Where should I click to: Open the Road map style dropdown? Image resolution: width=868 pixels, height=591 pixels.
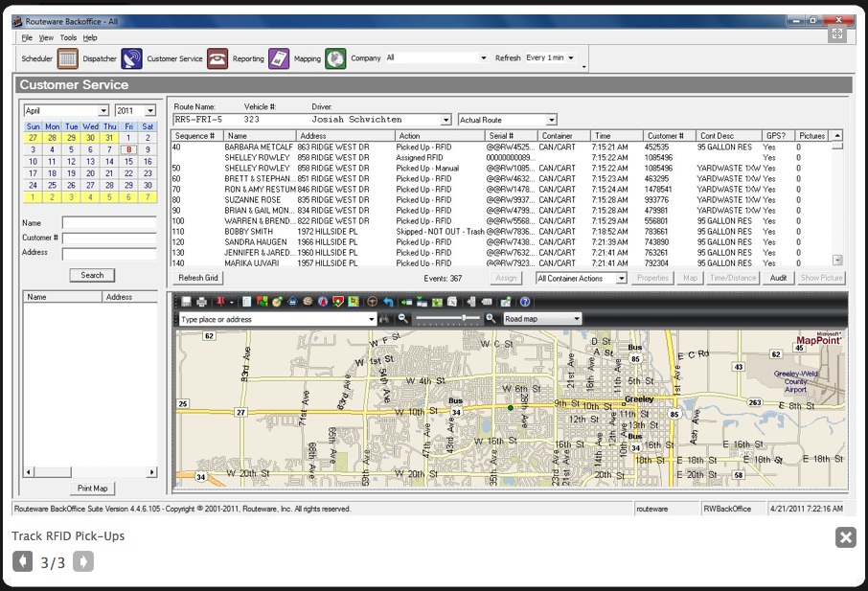click(577, 319)
